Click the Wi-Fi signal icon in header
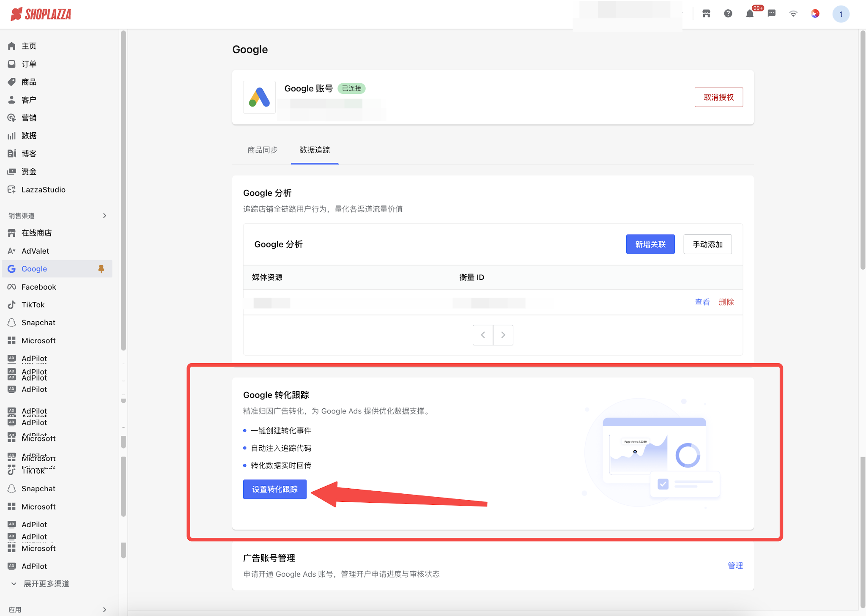Viewport: 866px width, 616px height. click(x=793, y=14)
